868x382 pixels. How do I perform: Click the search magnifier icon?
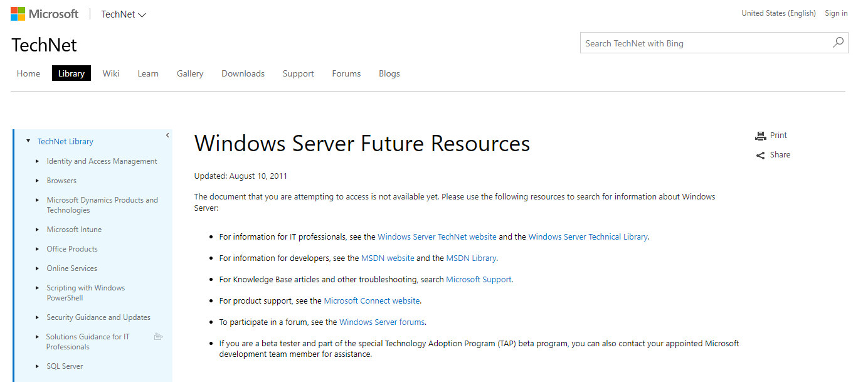(838, 43)
